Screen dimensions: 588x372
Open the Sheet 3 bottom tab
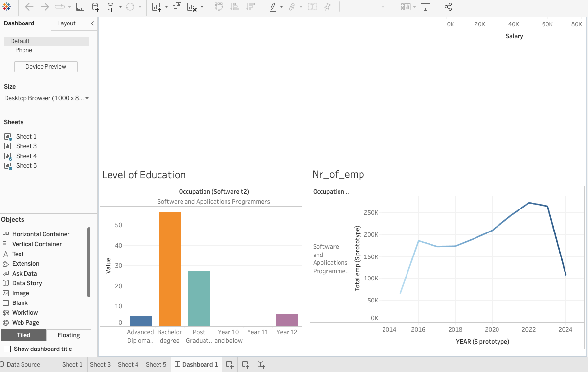(x=100, y=364)
